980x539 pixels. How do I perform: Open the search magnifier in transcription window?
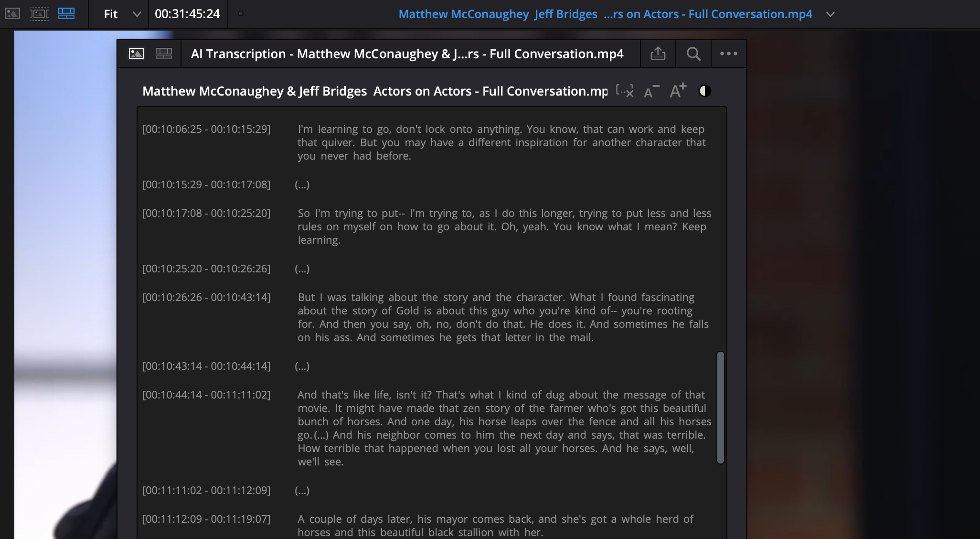[x=693, y=54]
